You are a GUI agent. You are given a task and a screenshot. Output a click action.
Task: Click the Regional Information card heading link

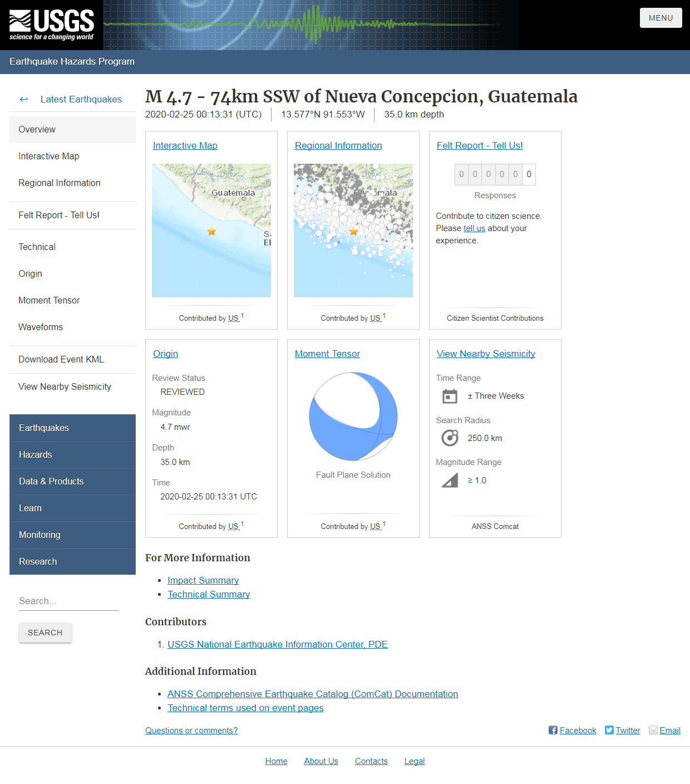click(338, 145)
